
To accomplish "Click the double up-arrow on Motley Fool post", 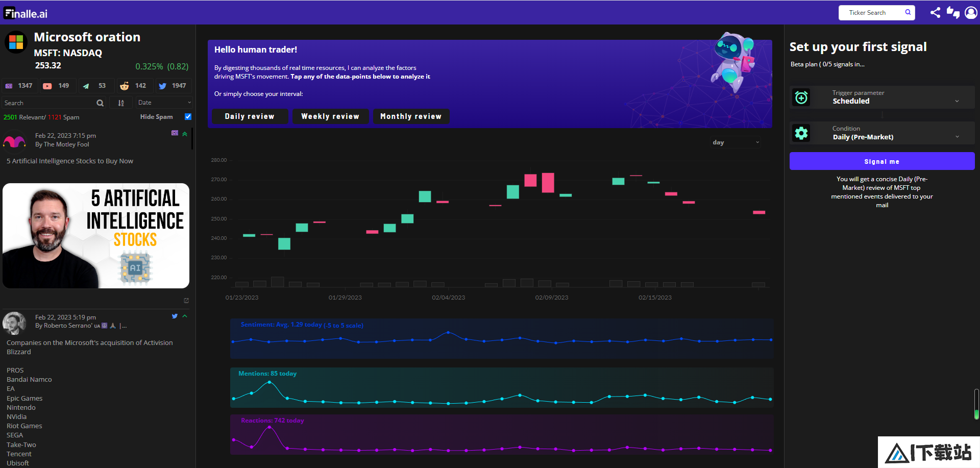I will tap(185, 134).
